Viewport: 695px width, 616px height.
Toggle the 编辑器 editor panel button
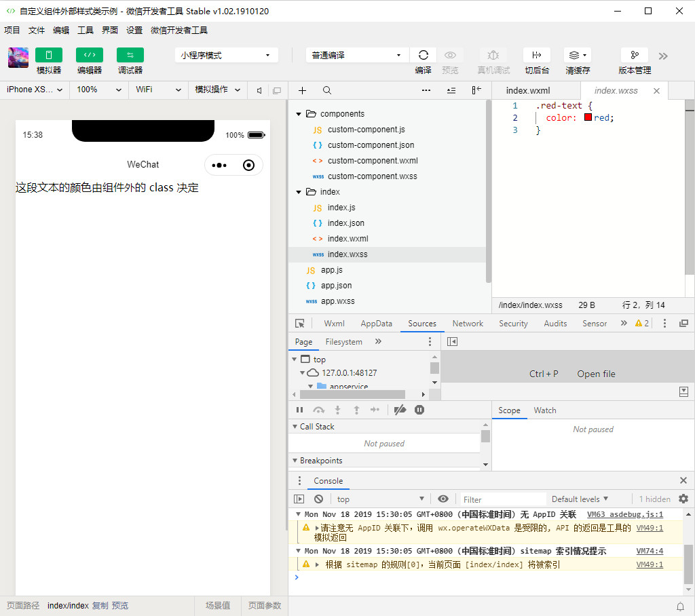coord(90,55)
